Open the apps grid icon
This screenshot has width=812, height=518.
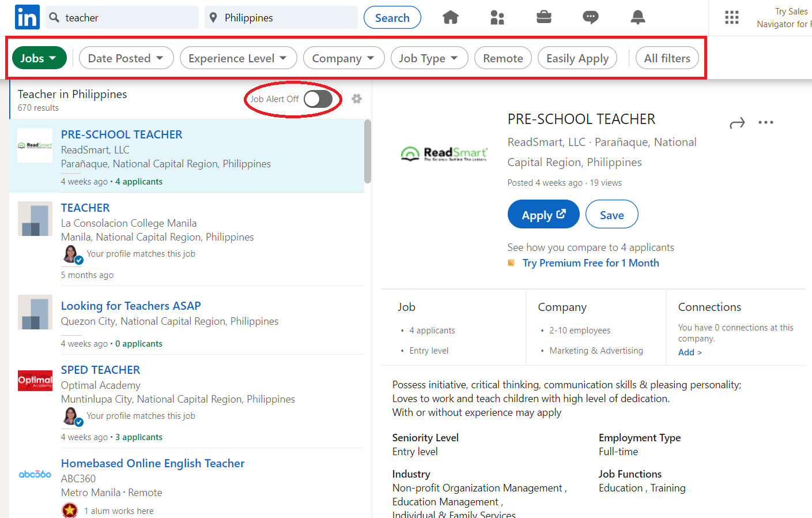pos(732,18)
